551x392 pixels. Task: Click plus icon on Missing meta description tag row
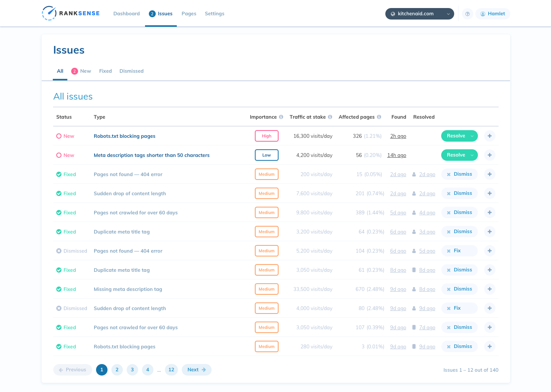click(x=489, y=289)
